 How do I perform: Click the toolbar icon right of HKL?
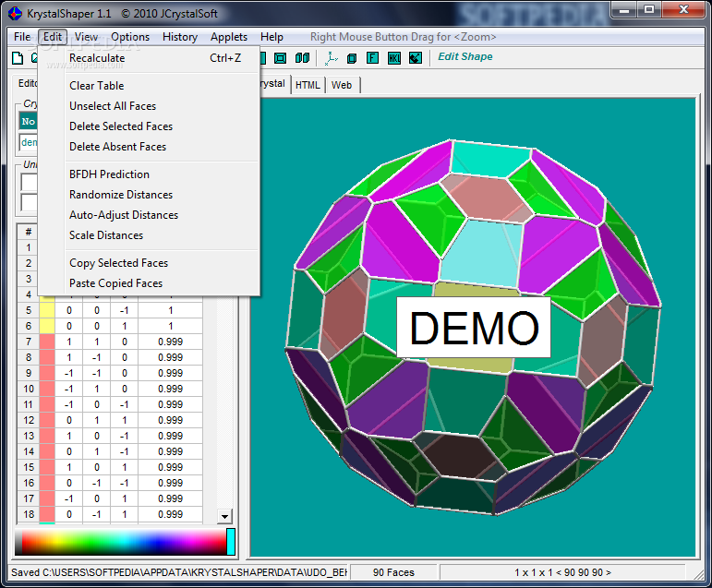416,57
